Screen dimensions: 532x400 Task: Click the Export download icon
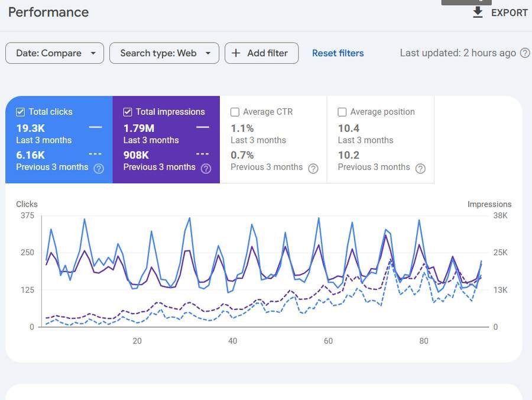478,12
